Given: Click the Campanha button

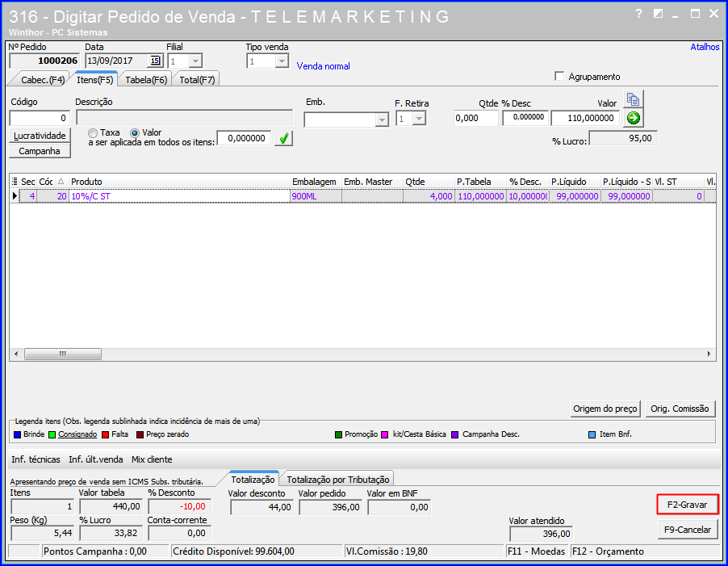Looking at the screenshot, I should 40,151.
